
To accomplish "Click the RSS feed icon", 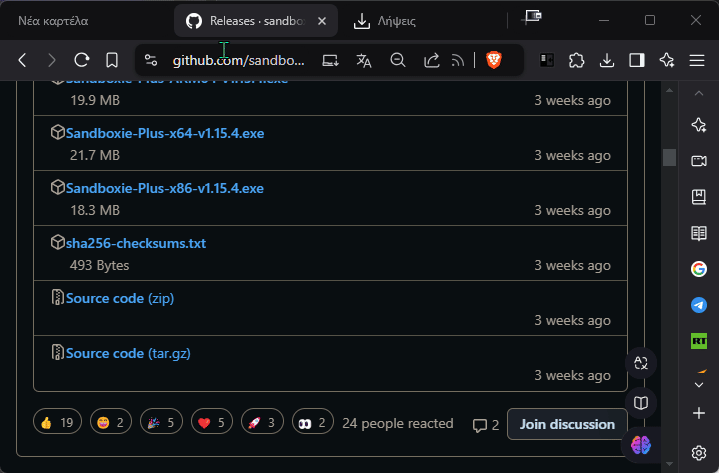I will 458,60.
